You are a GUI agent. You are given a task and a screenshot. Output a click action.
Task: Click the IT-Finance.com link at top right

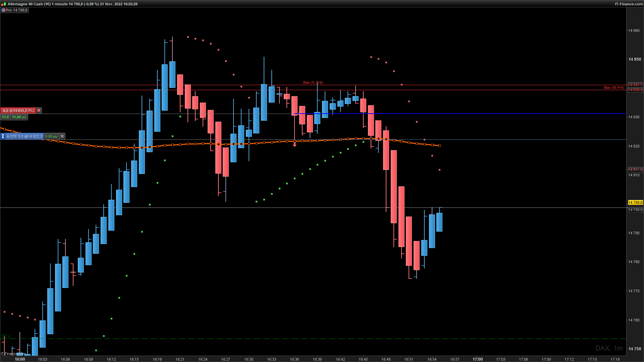(x=629, y=4)
